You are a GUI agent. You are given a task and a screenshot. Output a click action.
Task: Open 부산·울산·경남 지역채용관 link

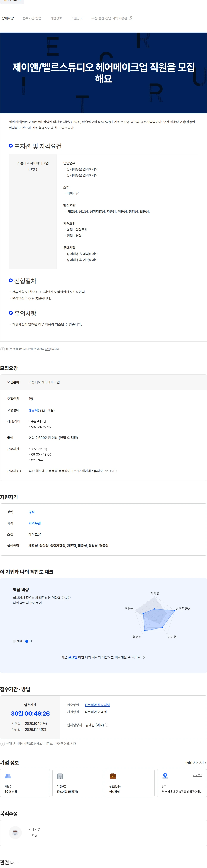(111, 18)
